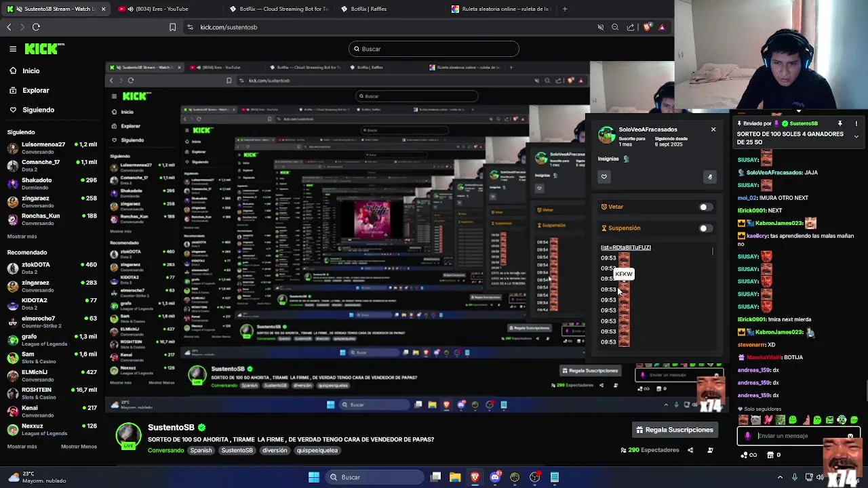Open the Kick hamburger sidebar menu
This screenshot has height=488, width=868.
[13, 49]
